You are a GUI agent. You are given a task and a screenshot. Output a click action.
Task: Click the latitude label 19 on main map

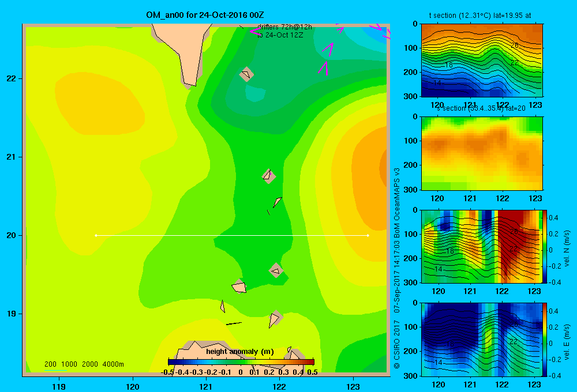click(12, 314)
